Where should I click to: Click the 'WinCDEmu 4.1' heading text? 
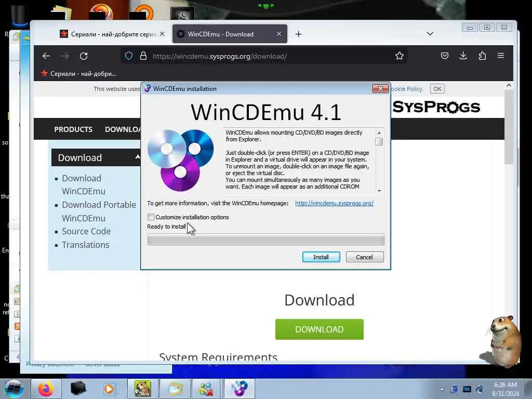[265, 112]
